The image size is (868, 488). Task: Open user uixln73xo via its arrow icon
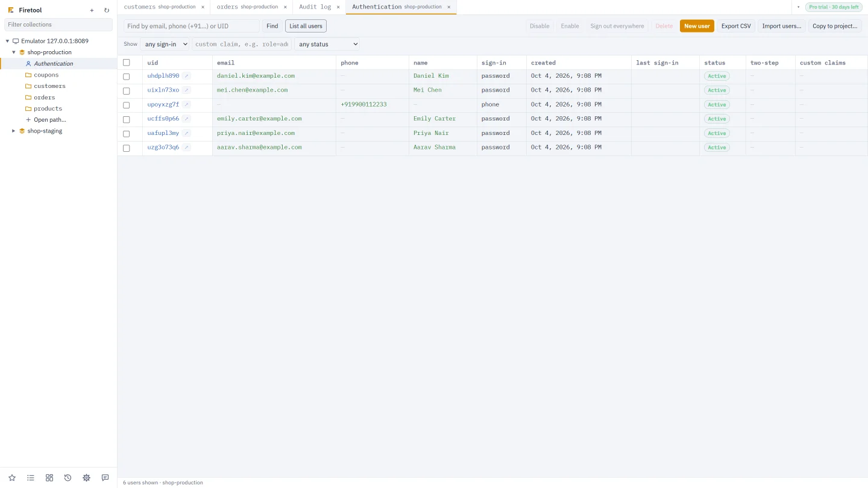pos(187,90)
